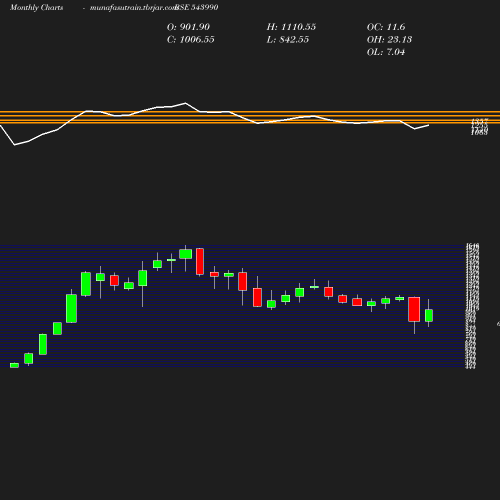Click the 'OH: 23.13' reading
The height and width of the screenshot is (500, 500).
(389, 40)
